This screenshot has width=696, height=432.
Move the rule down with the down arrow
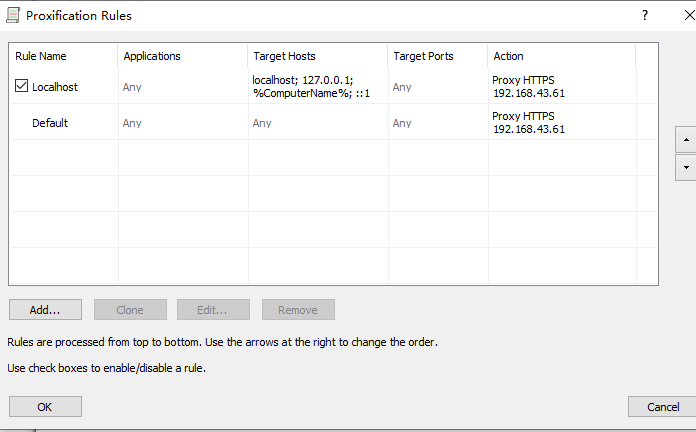coord(686,167)
